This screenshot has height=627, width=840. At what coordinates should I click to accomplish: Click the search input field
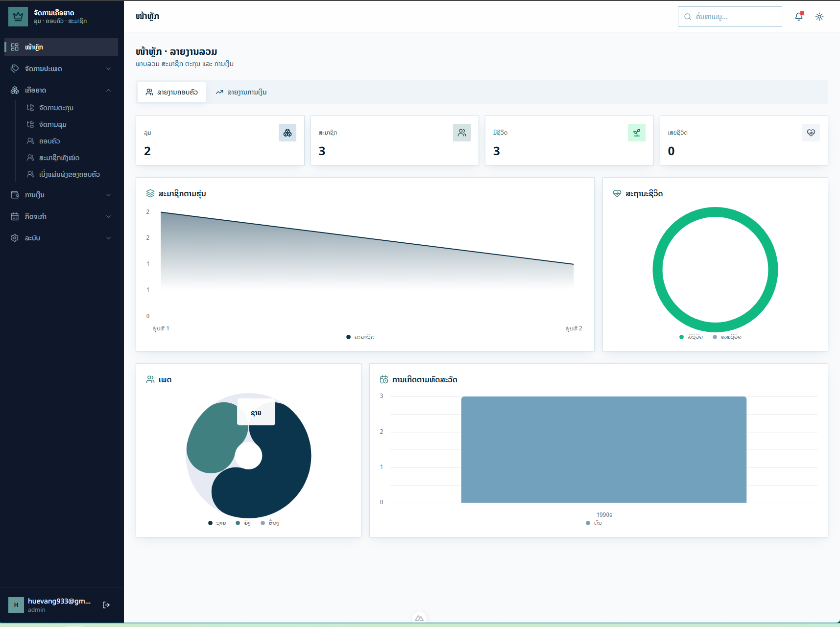[730, 17]
